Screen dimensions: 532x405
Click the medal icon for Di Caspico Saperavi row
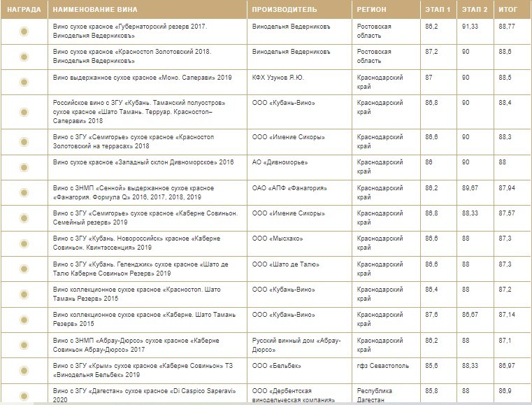pos(24,396)
